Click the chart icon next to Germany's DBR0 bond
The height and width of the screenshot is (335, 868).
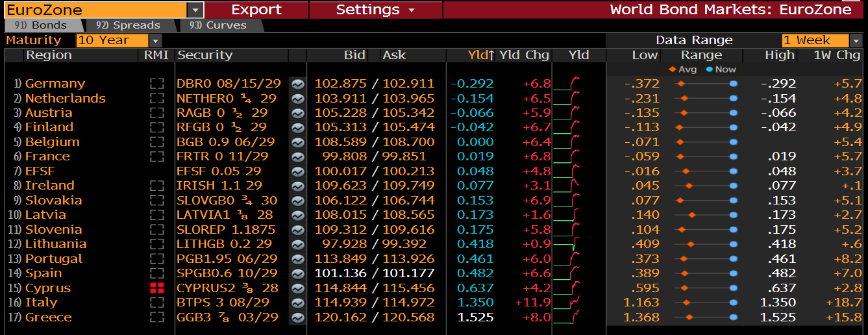(298, 84)
